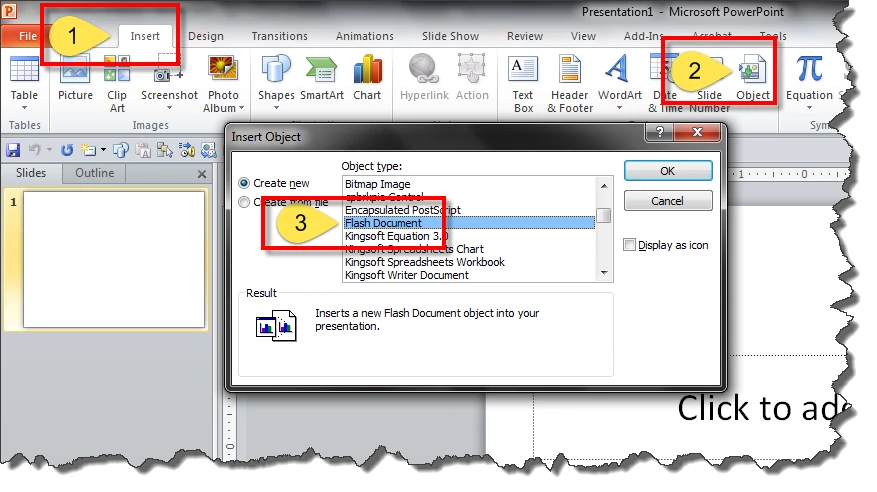Select Flash Document in the list
The width and height of the screenshot is (877, 492).
[469, 223]
